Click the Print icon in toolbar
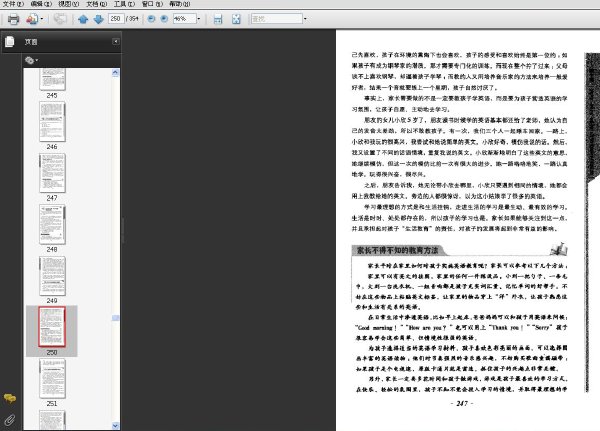The image size is (600, 431). click(x=13, y=19)
